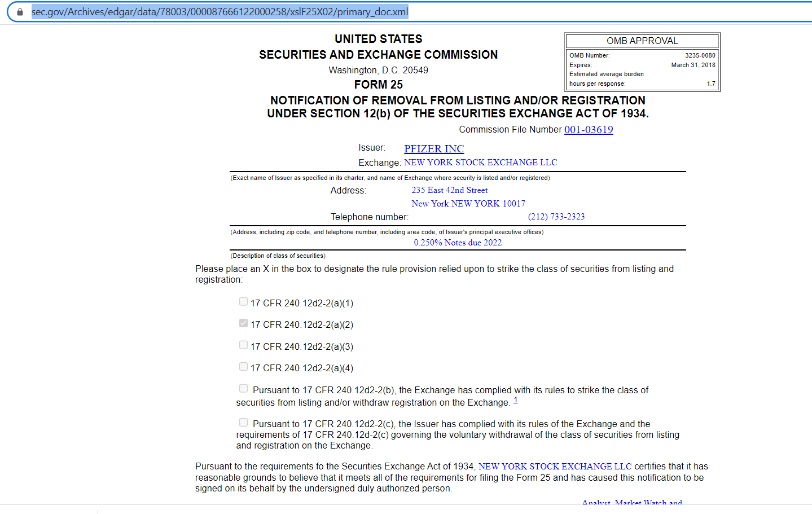The image size is (812, 514).
Task: Tick the Pursuant to 12d2-2(c) checkbox
Action: click(243, 423)
